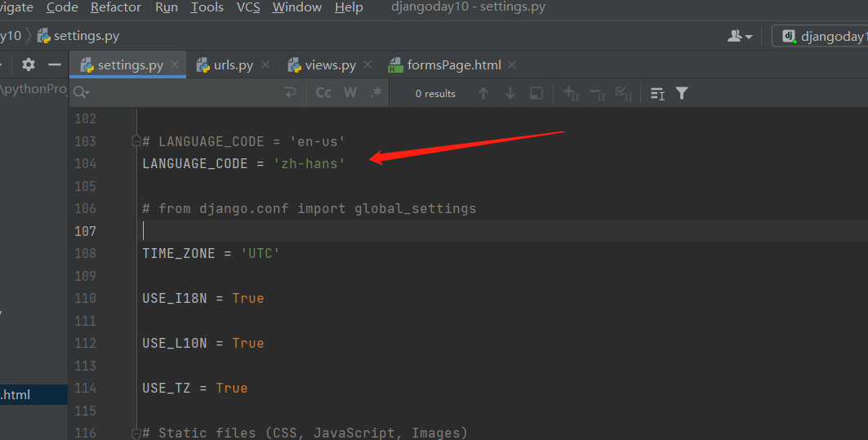Open the Run menu
Screen dimensions: 868x440
tap(166, 7)
